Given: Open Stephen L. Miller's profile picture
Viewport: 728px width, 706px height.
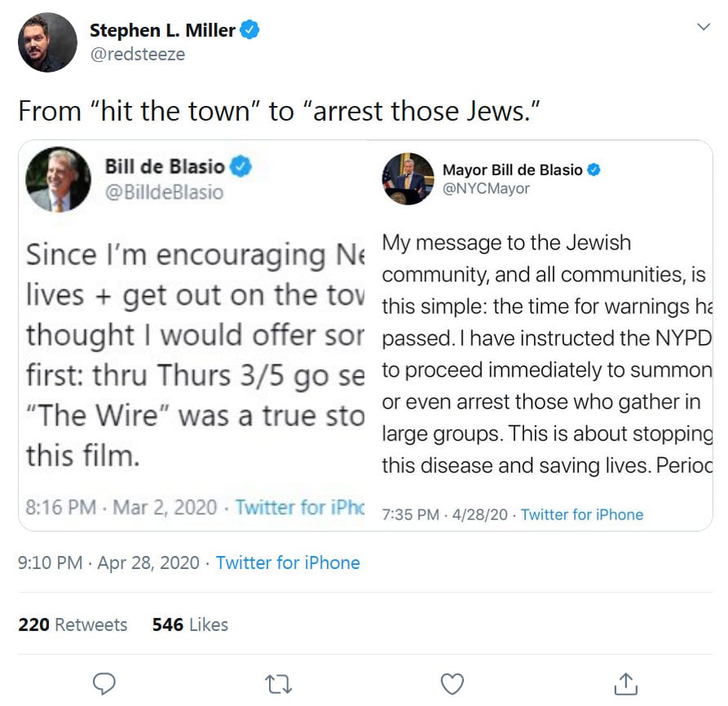Looking at the screenshot, I should [48, 42].
